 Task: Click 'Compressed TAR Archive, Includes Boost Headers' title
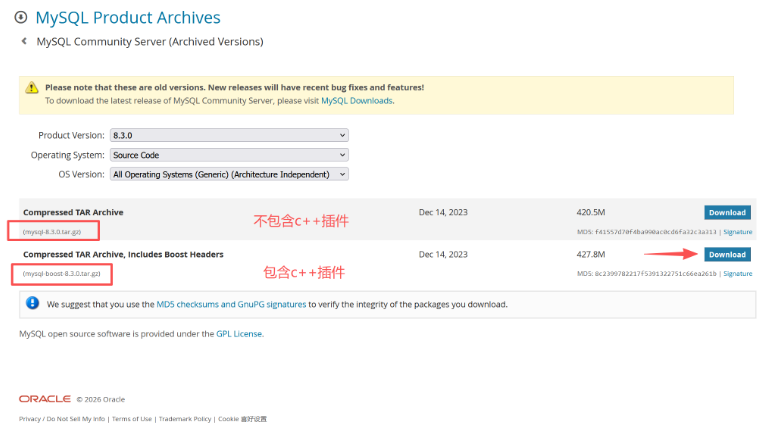(123, 255)
